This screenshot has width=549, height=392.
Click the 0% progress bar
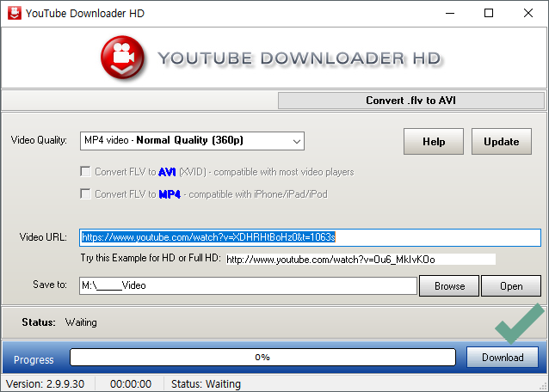pyautogui.click(x=262, y=358)
